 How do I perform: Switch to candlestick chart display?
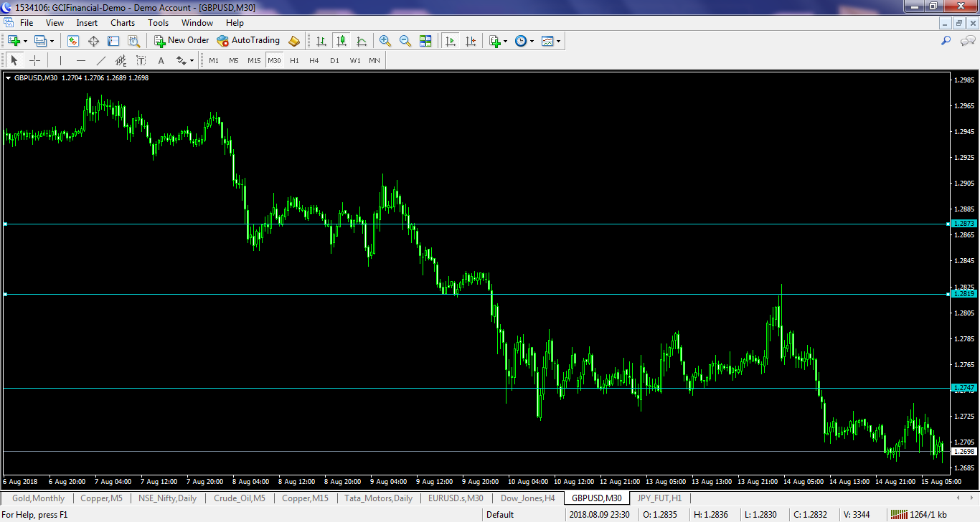pyautogui.click(x=341, y=41)
